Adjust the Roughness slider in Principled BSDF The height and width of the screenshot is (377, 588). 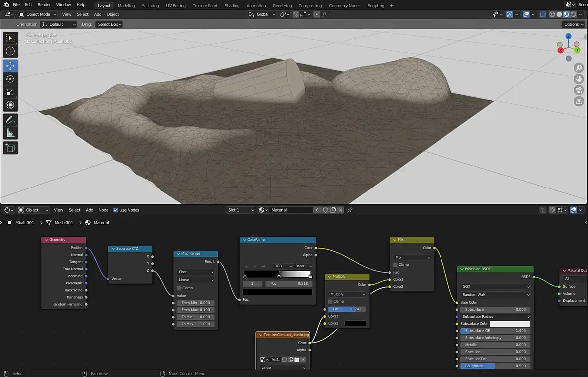coord(495,366)
